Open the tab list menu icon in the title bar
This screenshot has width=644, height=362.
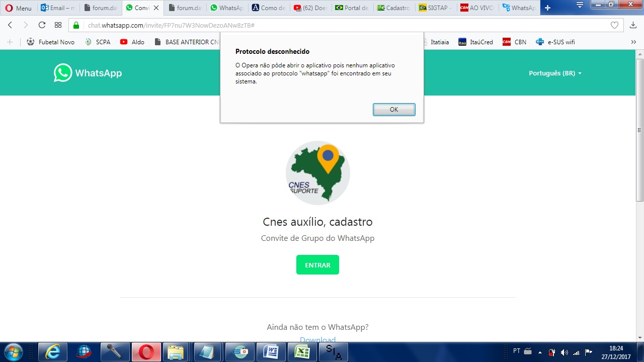coord(580,6)
